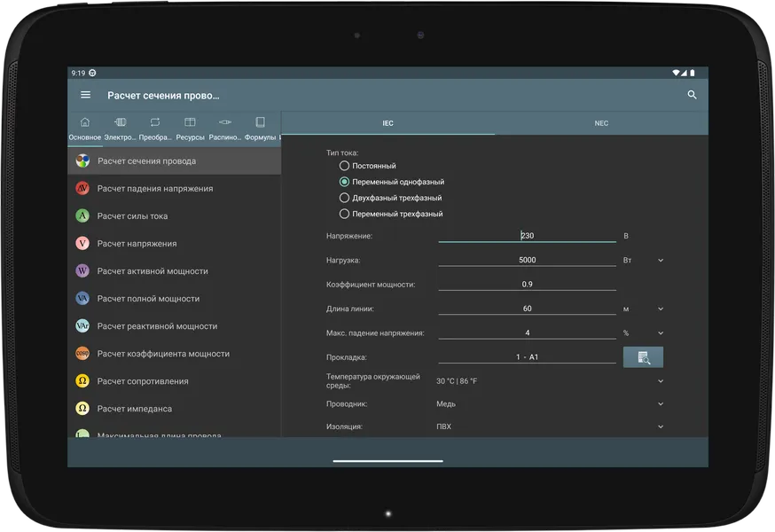
Task: Click the installation method lookup button
Action: click(x=643, y=357)
